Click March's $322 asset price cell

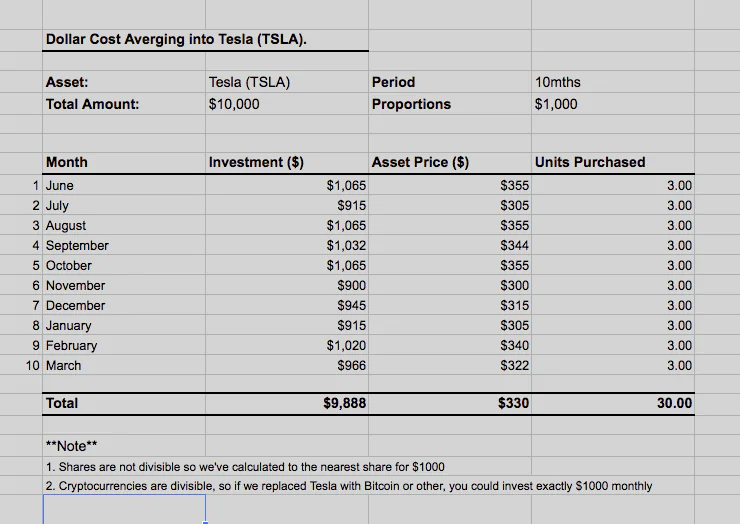click(450, 365)
